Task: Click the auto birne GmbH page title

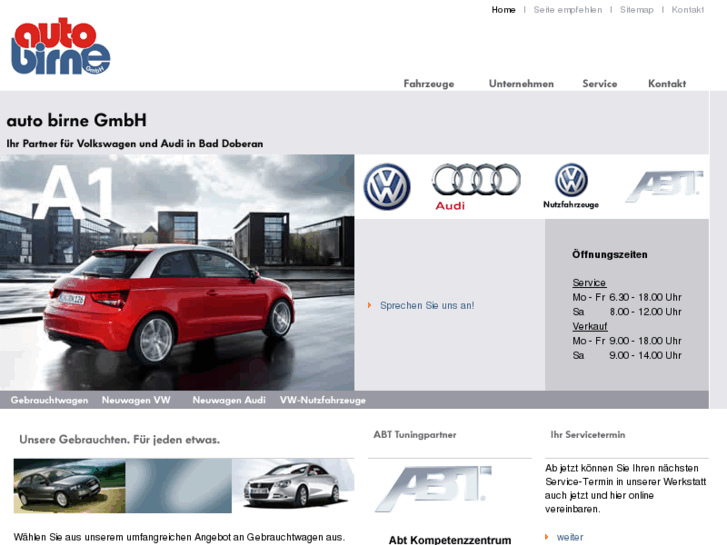Action: pyautogui.click(x=77, y=121)
